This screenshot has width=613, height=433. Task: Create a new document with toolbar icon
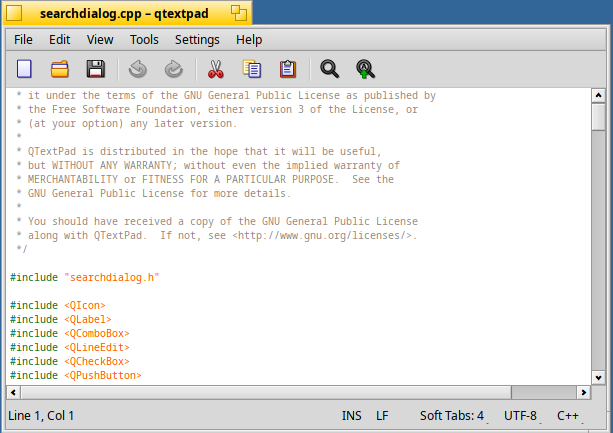[24, 69]
